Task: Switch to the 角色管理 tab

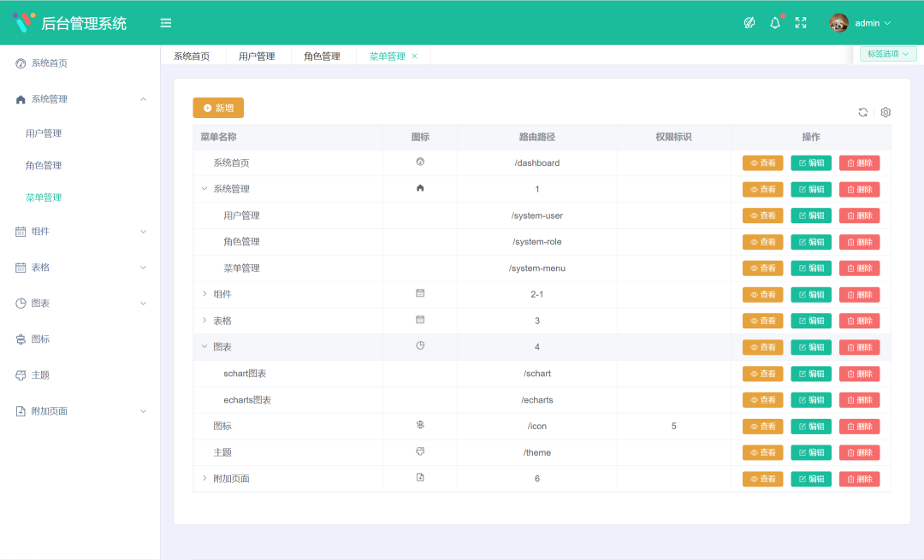Action: click(323, 55)
